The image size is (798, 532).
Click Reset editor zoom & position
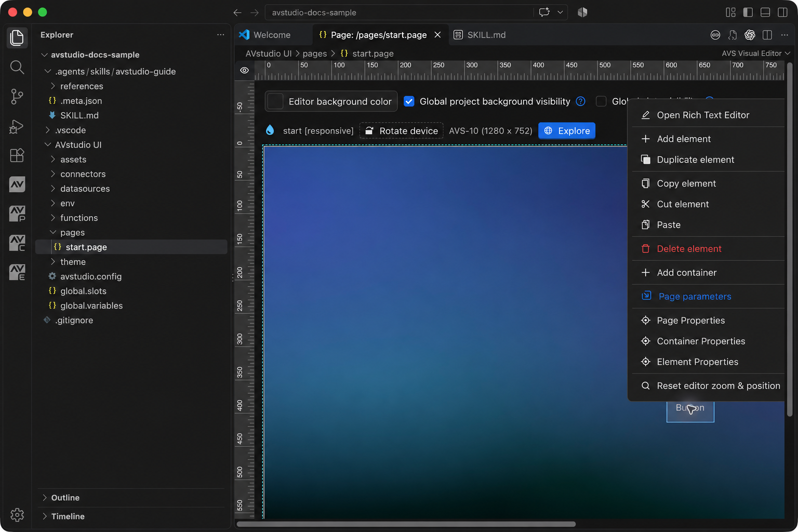pos(709,386)
